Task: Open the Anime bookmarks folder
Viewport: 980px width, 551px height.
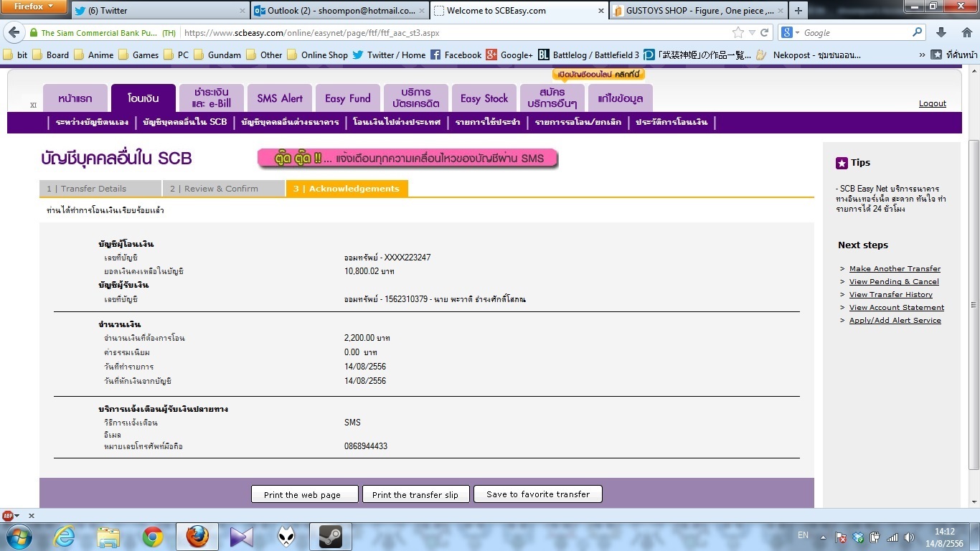Action: pyautogui.click(x=94, y=55)
